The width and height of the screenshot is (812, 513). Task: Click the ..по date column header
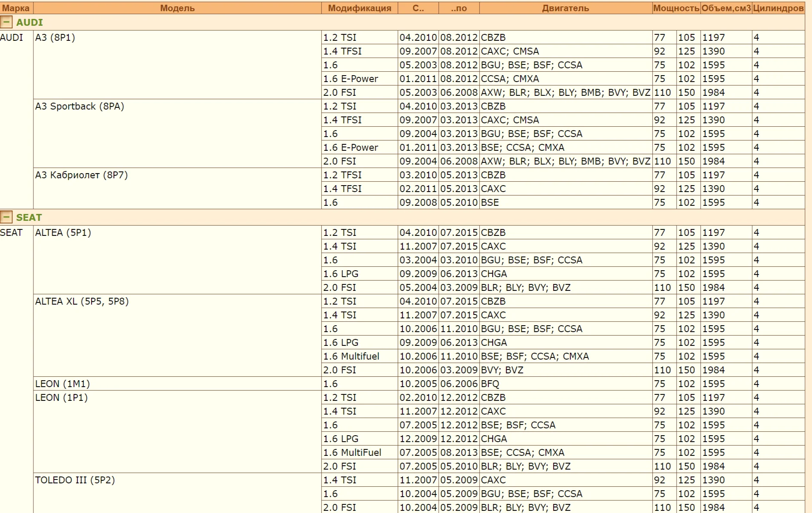point(459,8)
